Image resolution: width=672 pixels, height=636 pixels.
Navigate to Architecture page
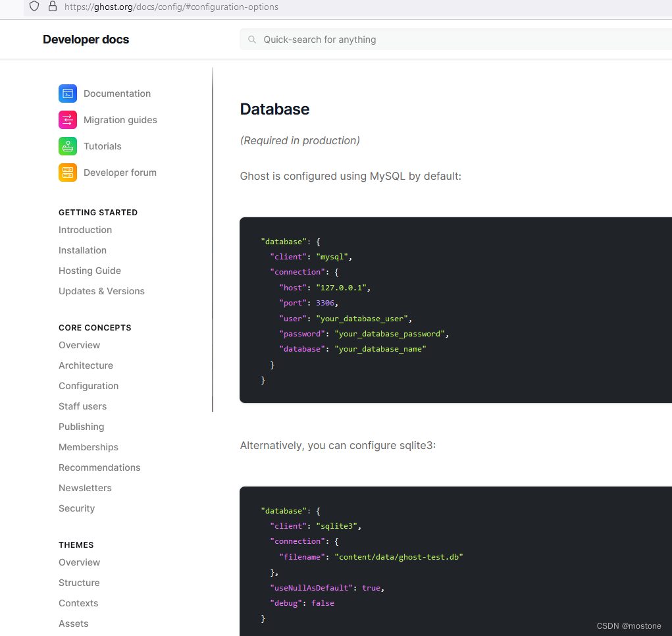pos(86,365)
